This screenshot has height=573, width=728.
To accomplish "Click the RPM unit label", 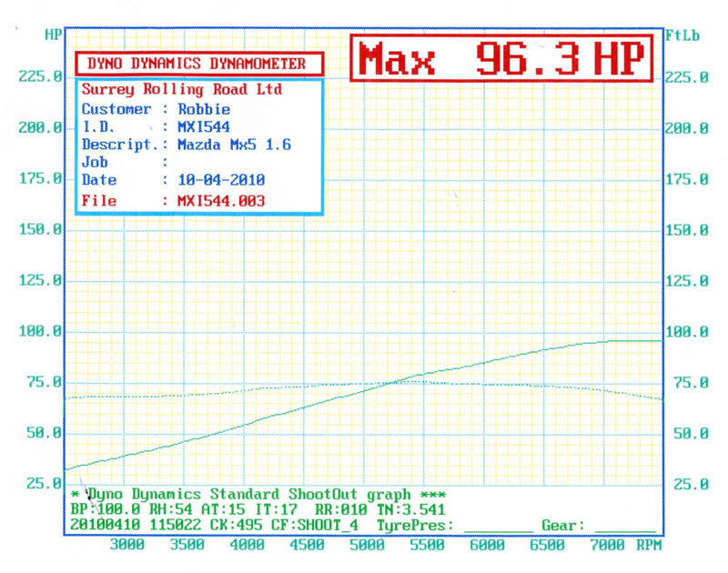I will [x=649, y=545].
